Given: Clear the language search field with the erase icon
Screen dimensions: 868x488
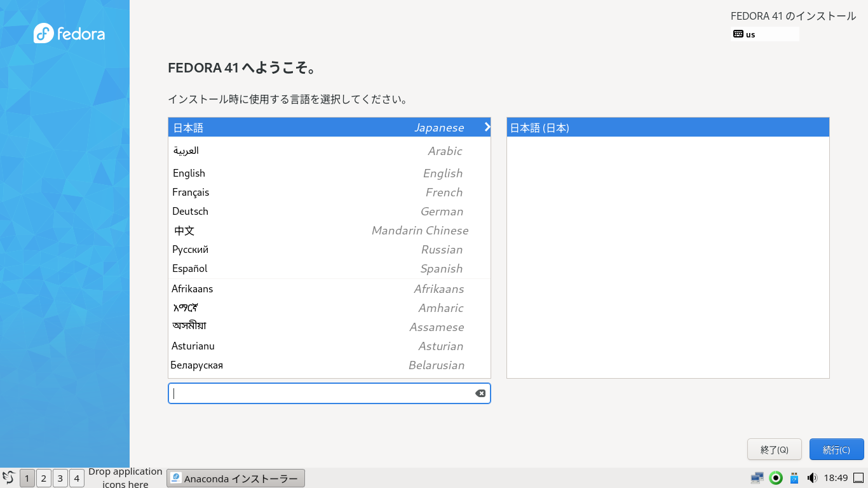Looking at the screenshot, I should coord(480,393).
